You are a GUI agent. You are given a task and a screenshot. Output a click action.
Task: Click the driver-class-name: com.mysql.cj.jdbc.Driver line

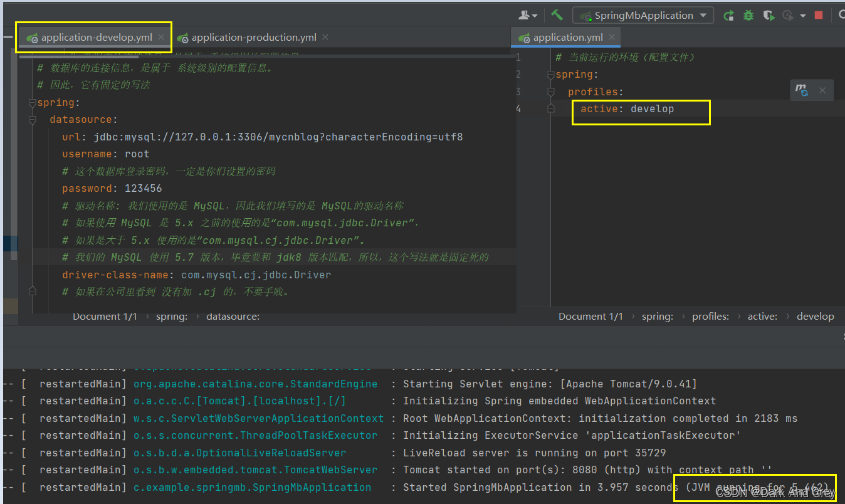197,275
